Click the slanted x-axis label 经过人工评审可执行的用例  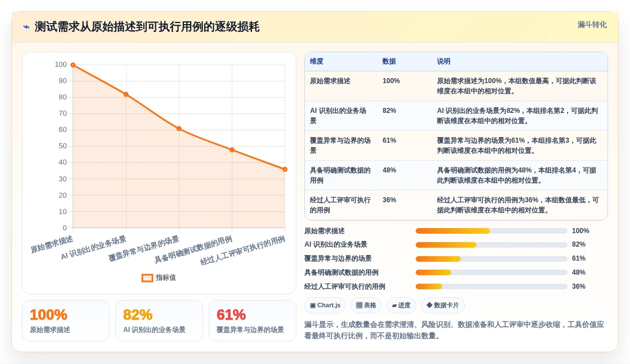tap(242, 251)
